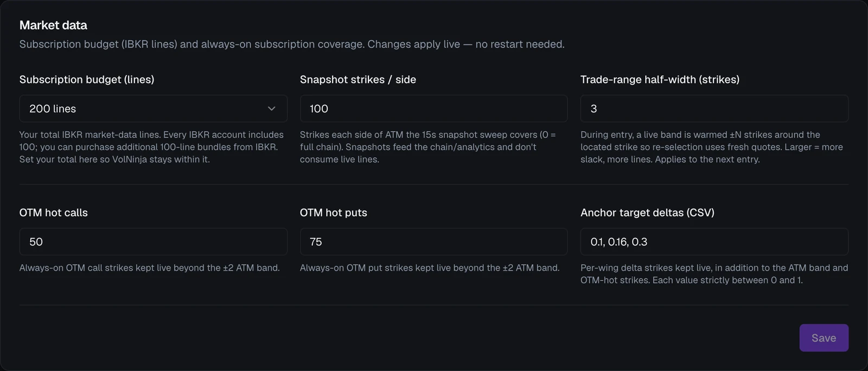Screen dimensions: 868x371
Task: Click the per-wing delta strikes help text
Action: point(714,274)
